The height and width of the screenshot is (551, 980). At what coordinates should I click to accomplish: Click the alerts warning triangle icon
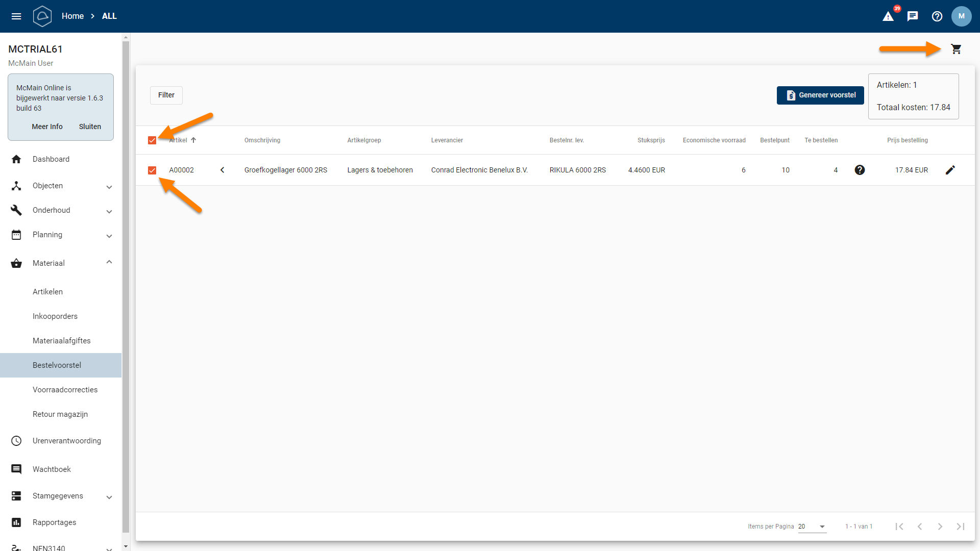(888, 16)
